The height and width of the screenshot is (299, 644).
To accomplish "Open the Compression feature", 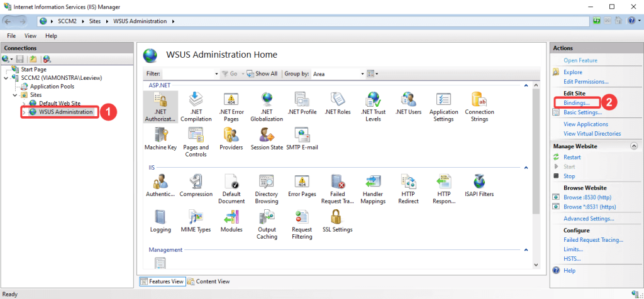I will pos(196,186).
